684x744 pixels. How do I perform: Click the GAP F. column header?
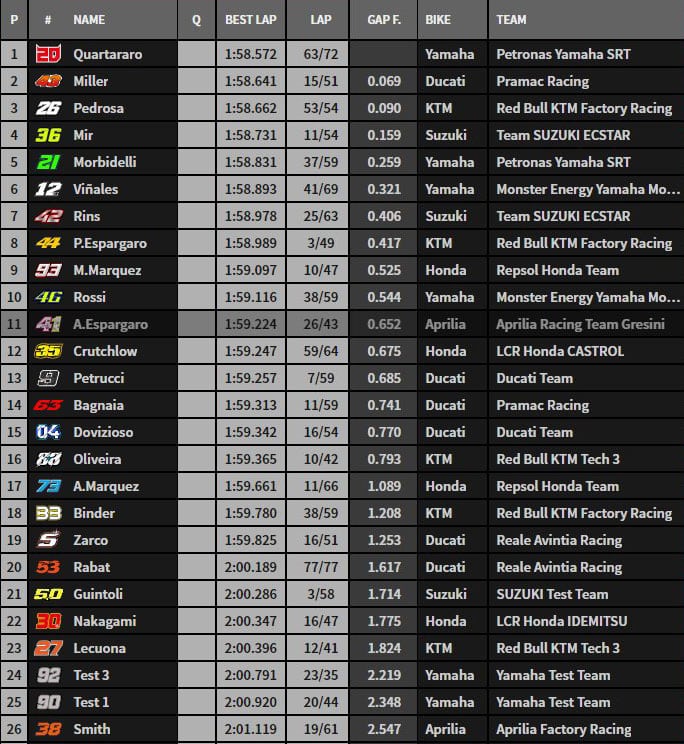coord(382,19)
